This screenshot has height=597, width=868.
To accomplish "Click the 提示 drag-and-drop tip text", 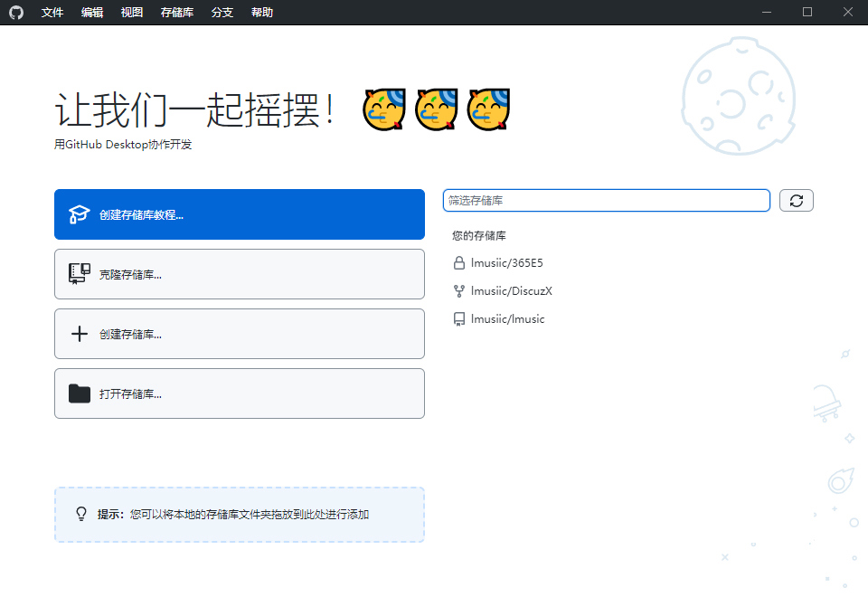I will click(233, 515).
